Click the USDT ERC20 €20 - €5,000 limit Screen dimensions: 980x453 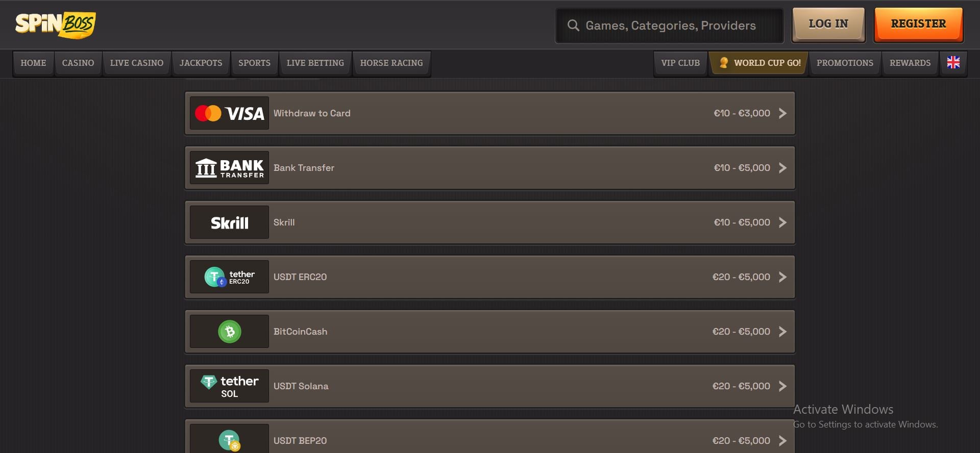tap(741, 277)
